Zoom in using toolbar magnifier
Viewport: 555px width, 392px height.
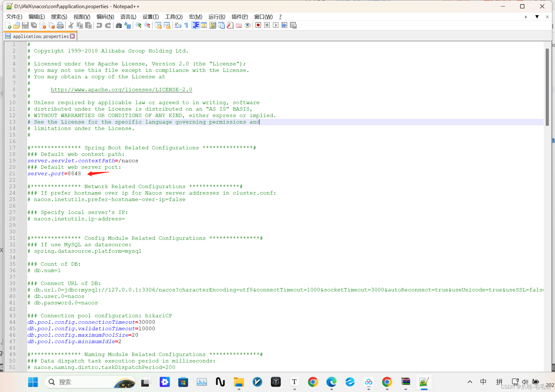pyautogui.click(x=138, y=26)
